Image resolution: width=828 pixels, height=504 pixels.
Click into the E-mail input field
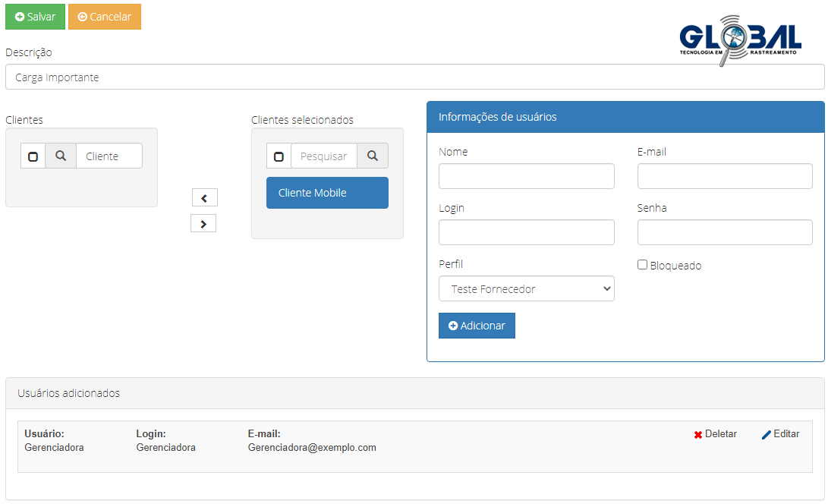click(724, 176)
